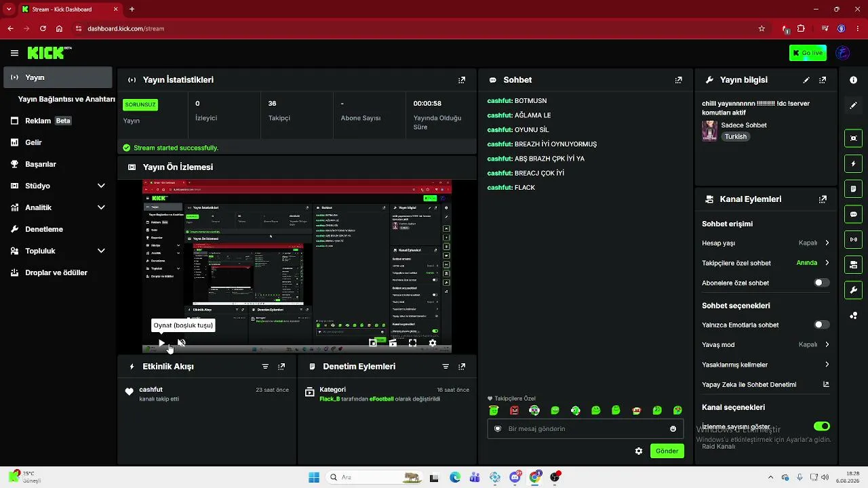Screen dimensions: 868x488
Task: Open the profile avatar menu
Action: click(x=843, y=53)
